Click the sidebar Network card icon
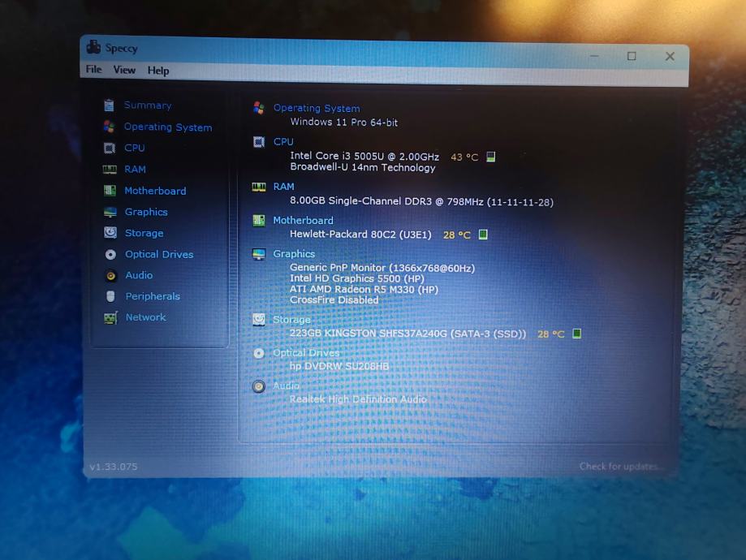 pyautogui.click(x=110, y=318)
